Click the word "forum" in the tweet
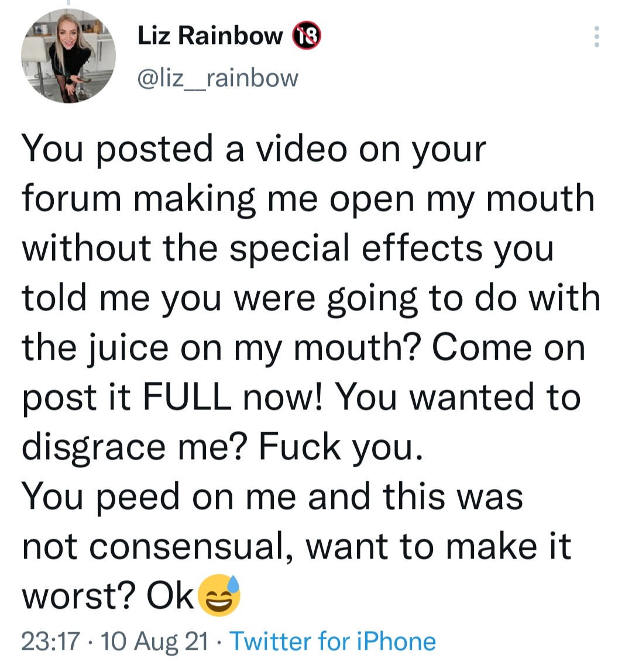632x672 pixels. click(71, 198)
